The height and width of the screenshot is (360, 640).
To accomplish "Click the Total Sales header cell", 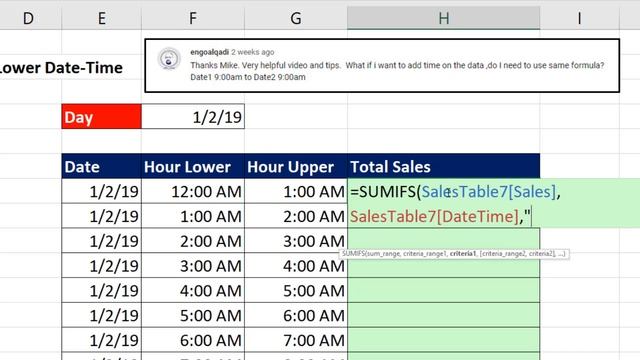I will [x=444, y=167].
